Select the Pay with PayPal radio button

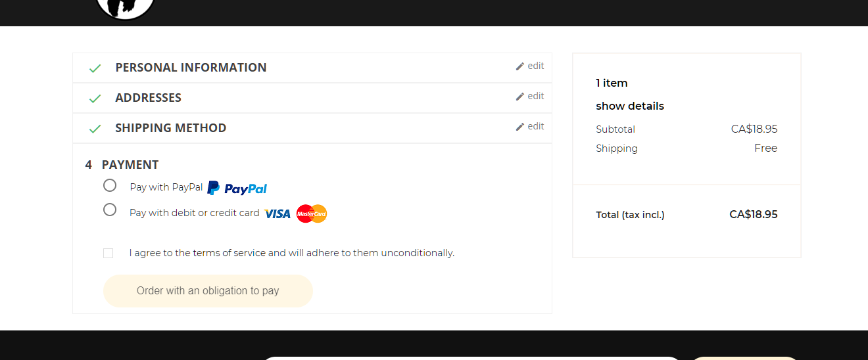110,185
